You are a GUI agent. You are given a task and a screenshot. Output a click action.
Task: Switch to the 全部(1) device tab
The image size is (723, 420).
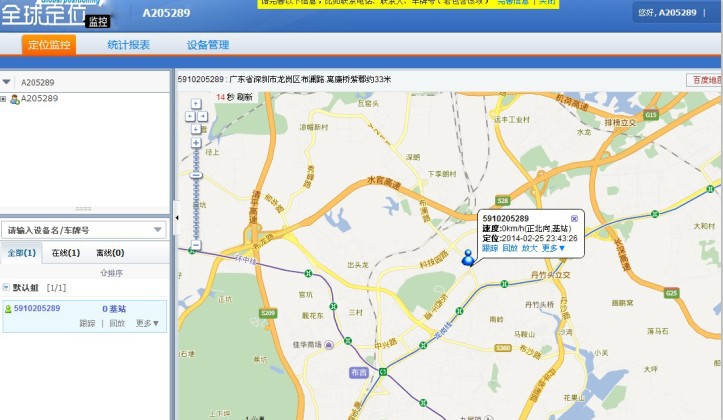(22, 253)
